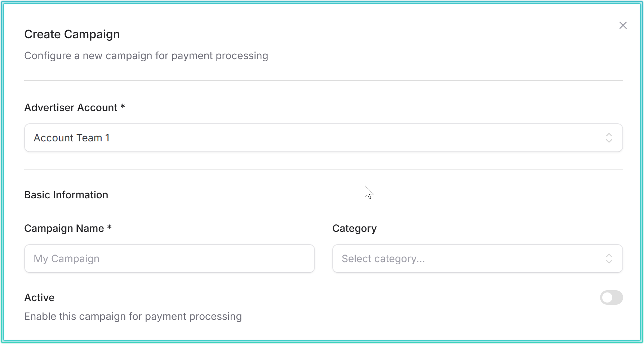Screen dimensions: 644x344
Task: Click the 'My Campaign' placeholder text
Action: point(67,259)
